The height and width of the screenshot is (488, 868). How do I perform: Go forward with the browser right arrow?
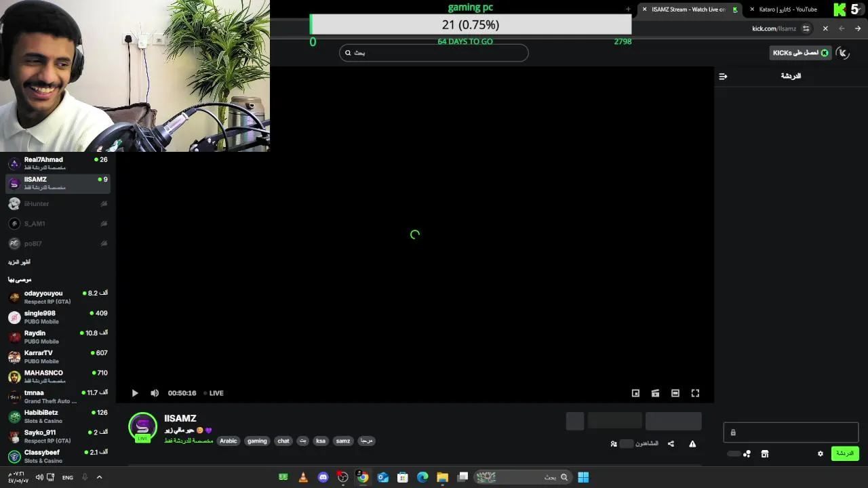pos(858,28)
